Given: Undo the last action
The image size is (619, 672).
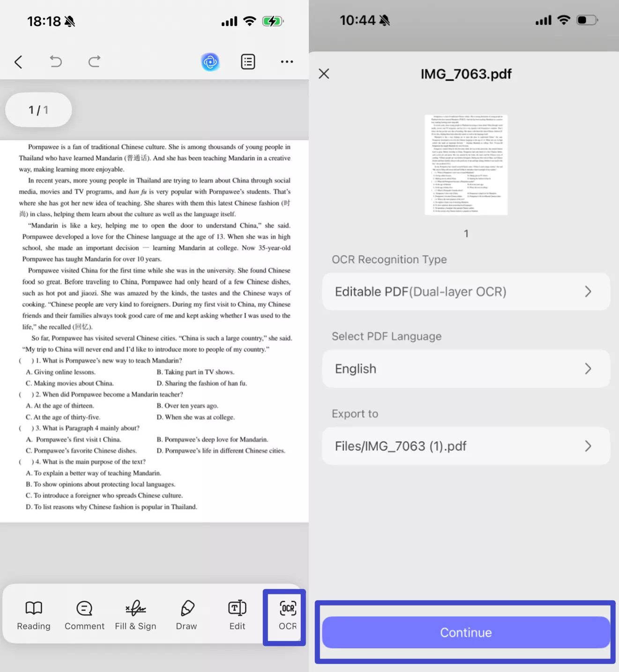Looking at the screenshot, I should 56,61.
